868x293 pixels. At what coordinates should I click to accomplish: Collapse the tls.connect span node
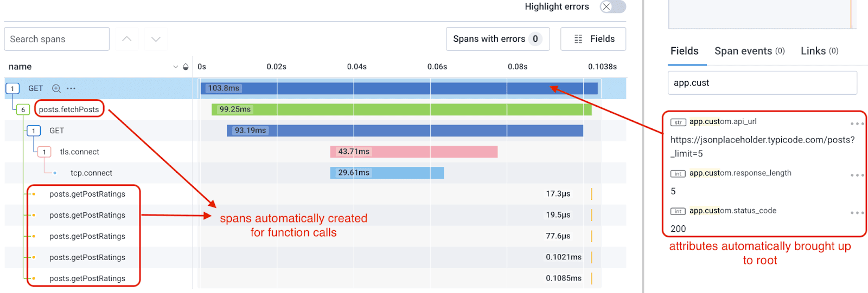click(x=44, y=152)
